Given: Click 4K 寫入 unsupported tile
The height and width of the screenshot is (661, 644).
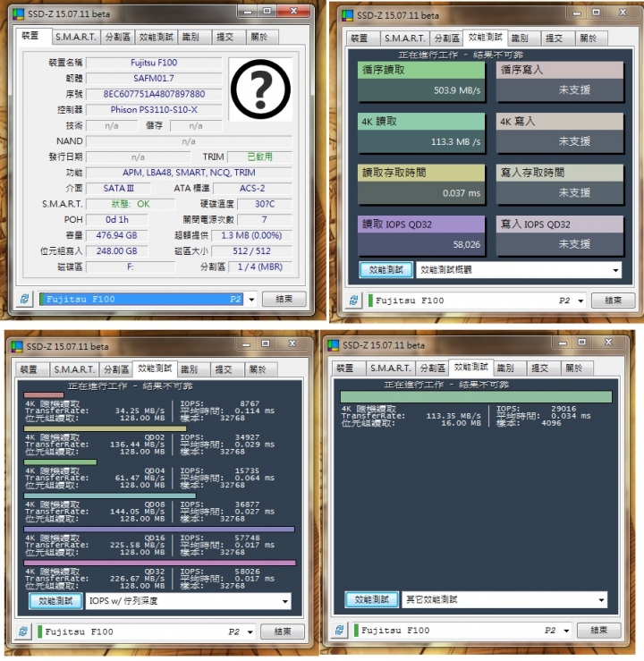Looking at the screenshot, I should tap(560, 132).
